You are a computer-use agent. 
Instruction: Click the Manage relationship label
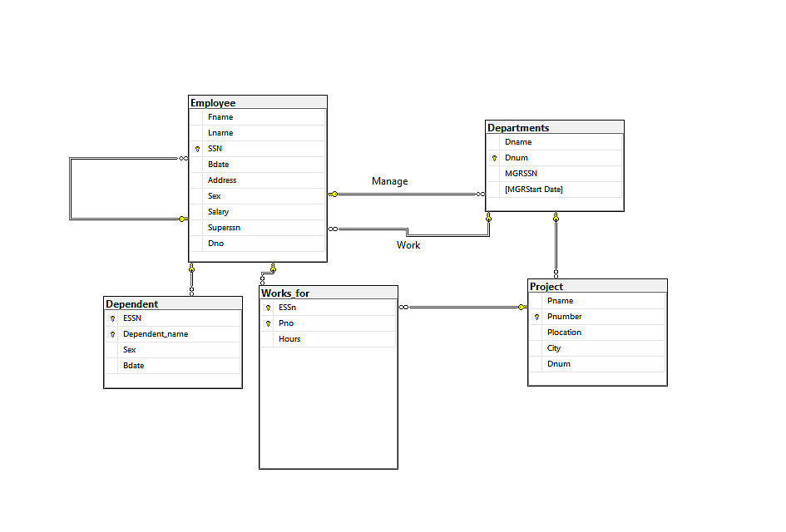pos(390,181)
